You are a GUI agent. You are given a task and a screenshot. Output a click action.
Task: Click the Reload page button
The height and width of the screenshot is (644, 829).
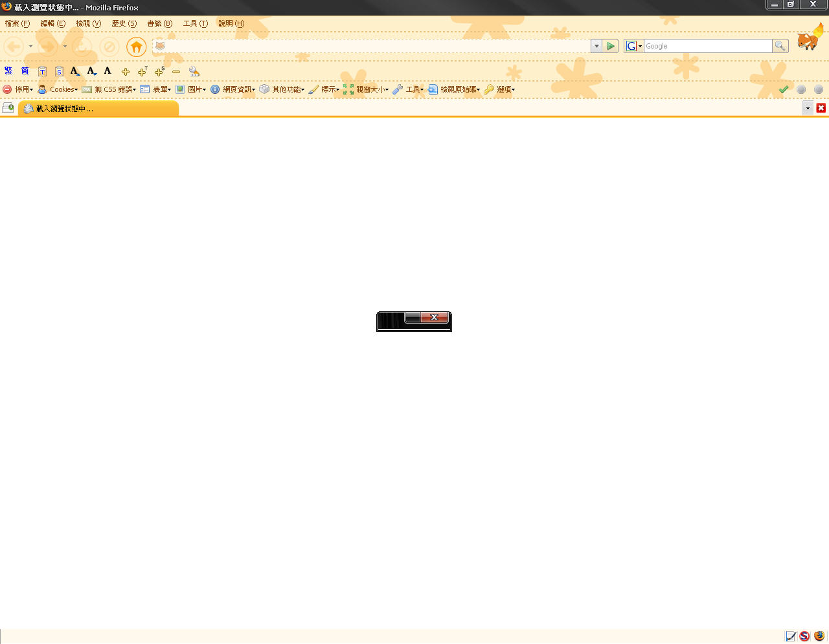click(x=82, y=47)
